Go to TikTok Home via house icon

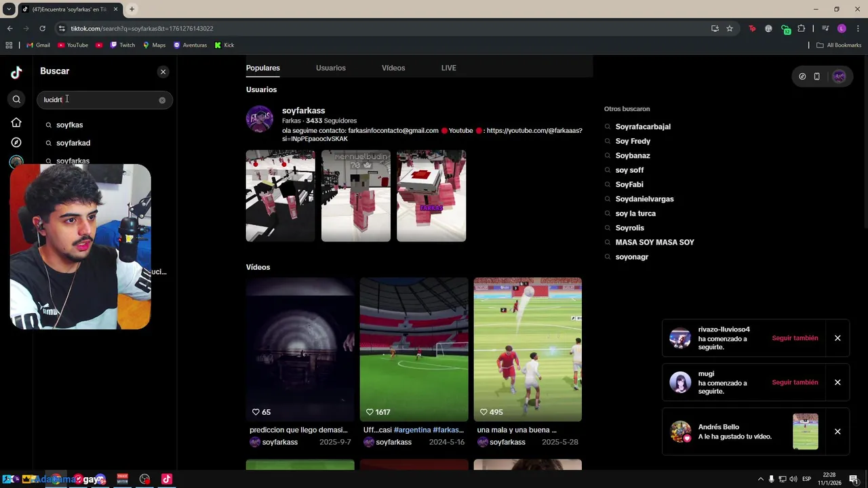click(x=16, y=123)
